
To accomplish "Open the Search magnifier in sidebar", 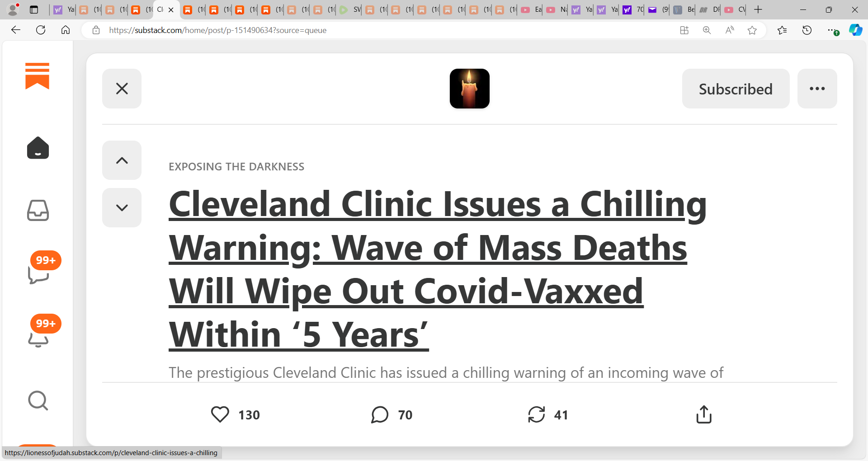I will coord(38,400).
